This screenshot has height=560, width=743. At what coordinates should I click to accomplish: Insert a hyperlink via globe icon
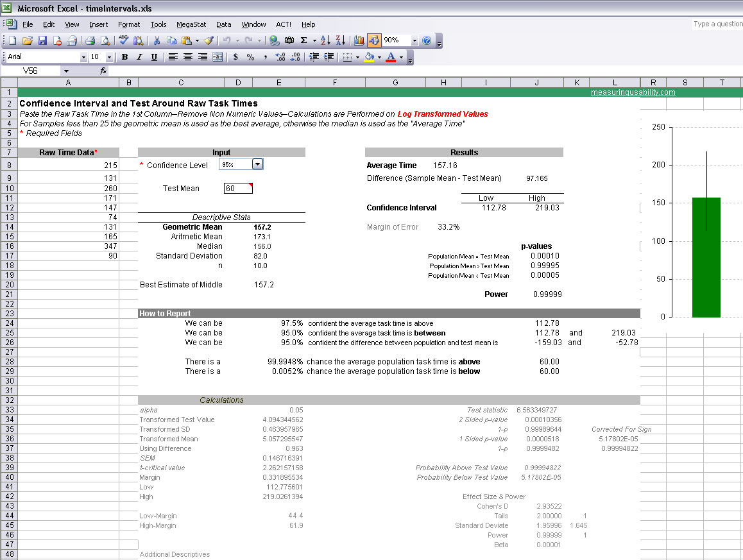tap(274, 41)
